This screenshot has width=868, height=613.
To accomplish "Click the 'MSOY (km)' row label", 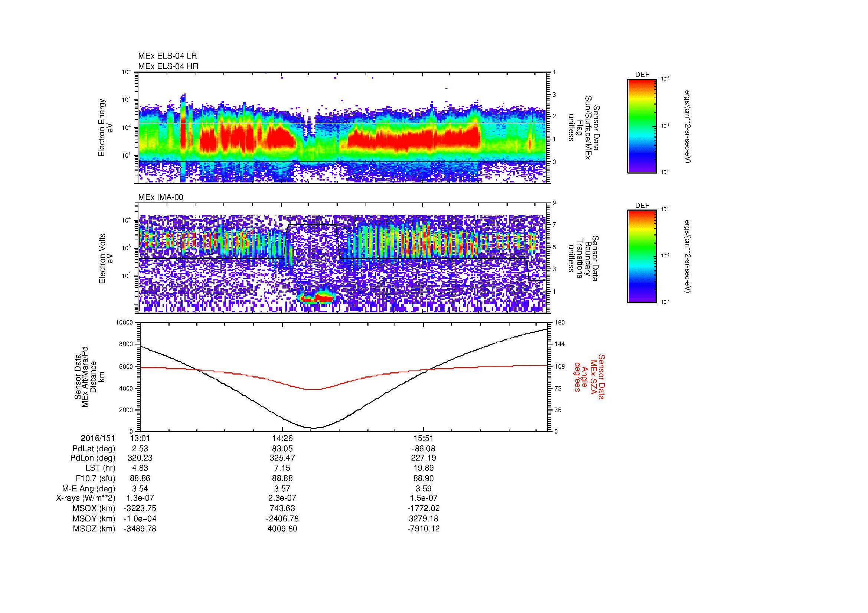I will (94, 518).
